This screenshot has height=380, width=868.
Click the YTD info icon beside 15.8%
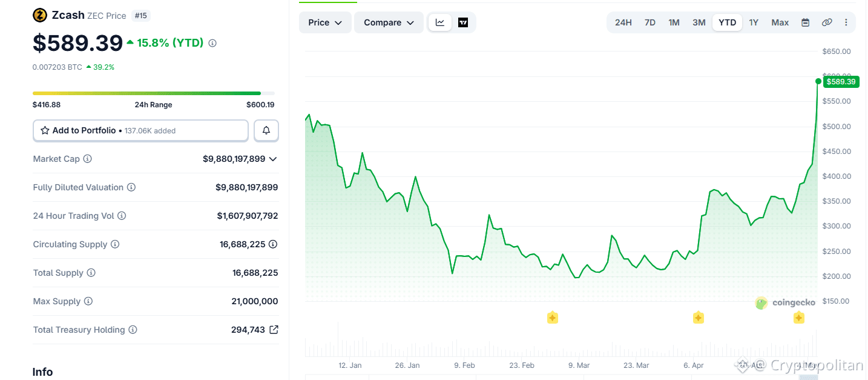click(212, 43)
